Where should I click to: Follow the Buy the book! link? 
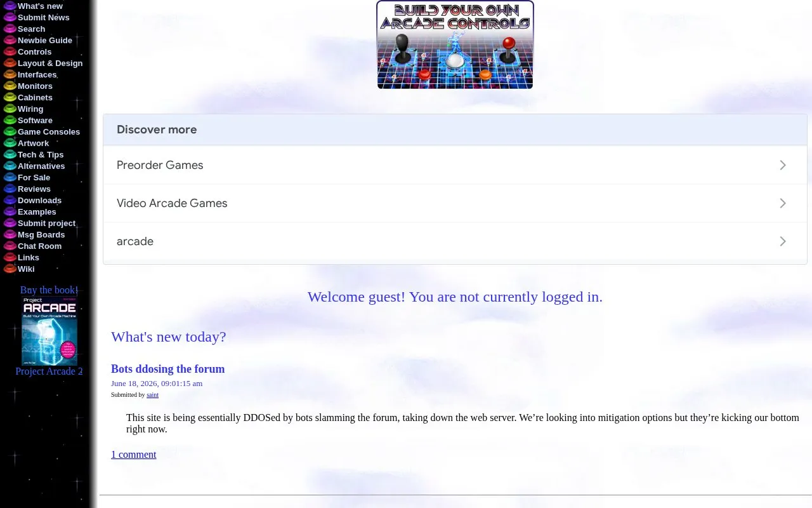tap(49, 290)
